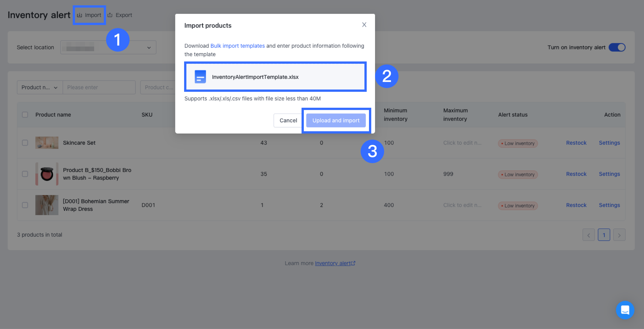Go to previous page arrow
This screenshot has height=329, width=644.
click(588, 235)
